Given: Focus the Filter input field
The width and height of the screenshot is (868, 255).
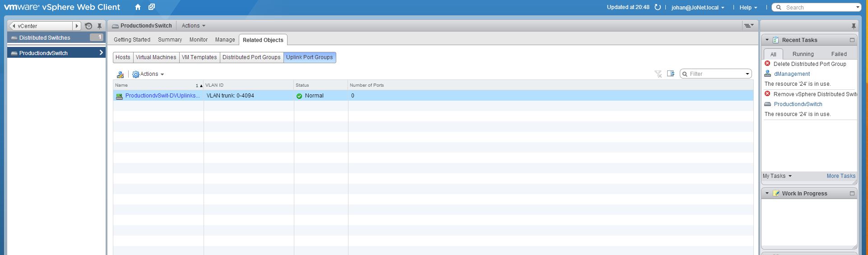Looking at the screenshot, I should pyautogui.click(x=715, y=74).
